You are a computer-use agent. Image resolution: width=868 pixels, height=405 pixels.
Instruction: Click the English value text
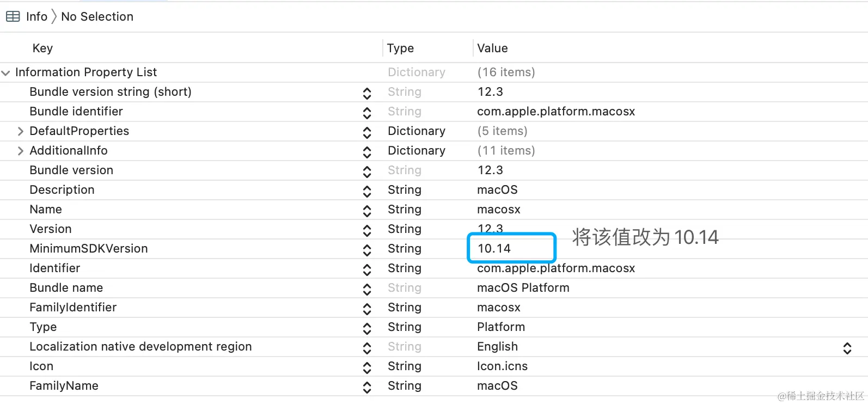coord(497,347)
